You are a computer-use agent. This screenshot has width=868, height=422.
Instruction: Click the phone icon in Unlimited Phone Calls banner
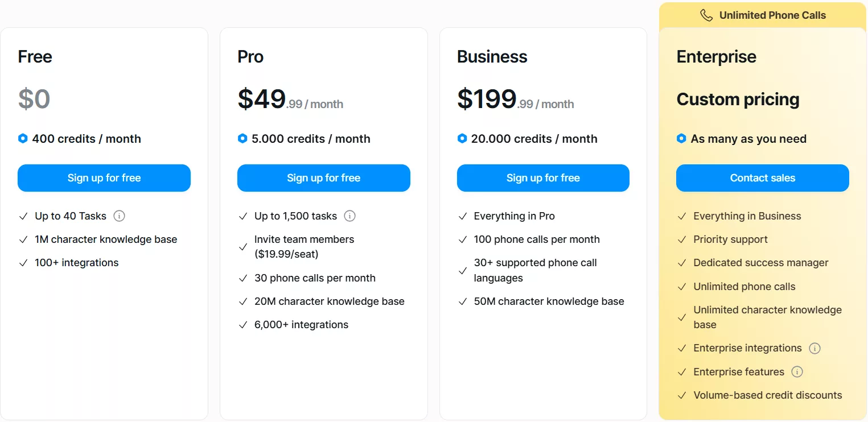[x=706, y=16]
